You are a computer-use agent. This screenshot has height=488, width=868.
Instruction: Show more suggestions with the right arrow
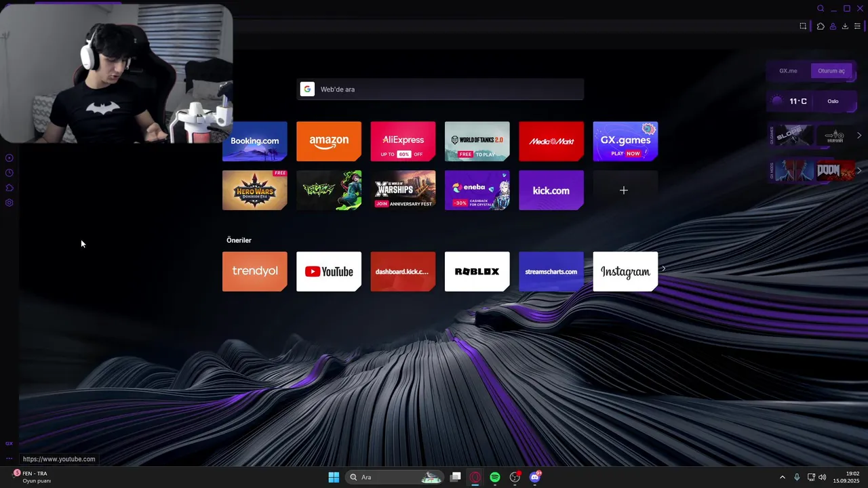click(x=663, y=269)
